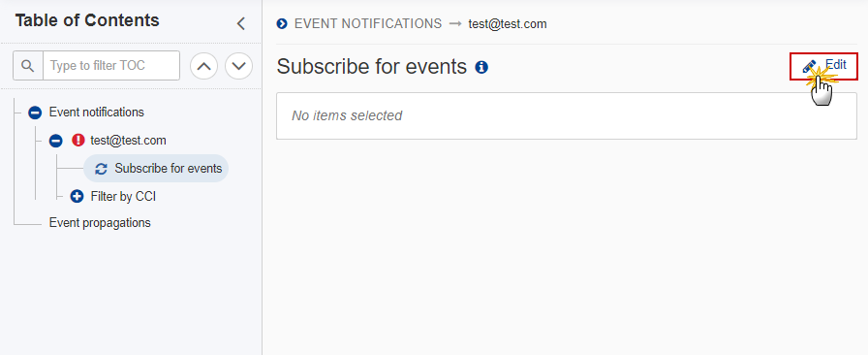Collapse the Table of Contents panel
Screen dimensions: 868x355
tap(241, 23)
